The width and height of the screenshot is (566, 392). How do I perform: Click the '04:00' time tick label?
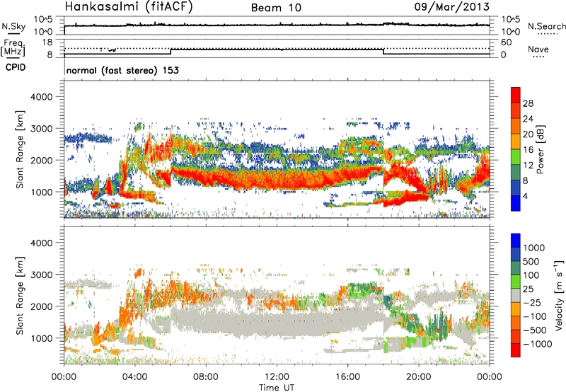(x=134, y=377)
